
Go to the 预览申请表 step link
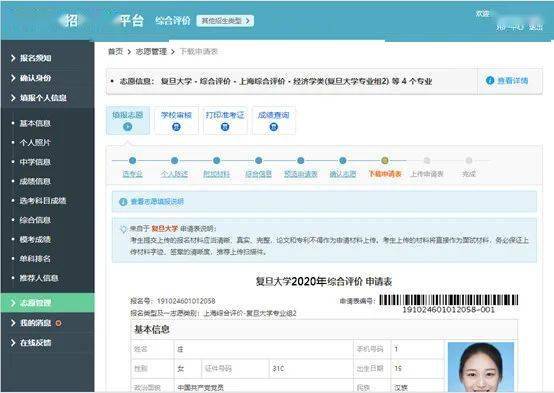[x=301, y=174]
